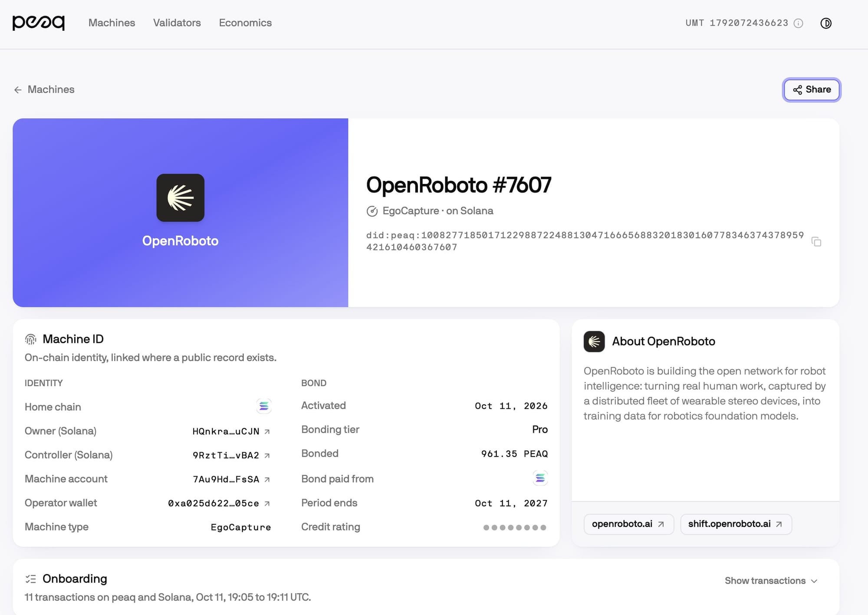Click the Bonded 961.35 PEAQ value

click(514, 454)
